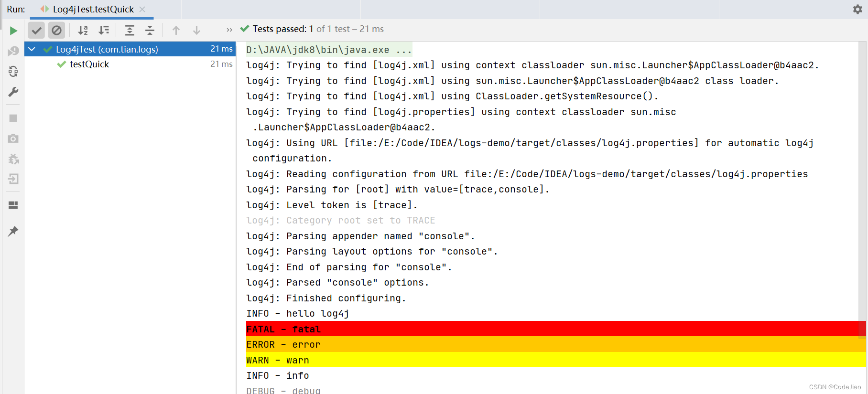Collapse the Log4jTest tree node
The height and width of the screenshot is (394, 868).
point(32,49)
